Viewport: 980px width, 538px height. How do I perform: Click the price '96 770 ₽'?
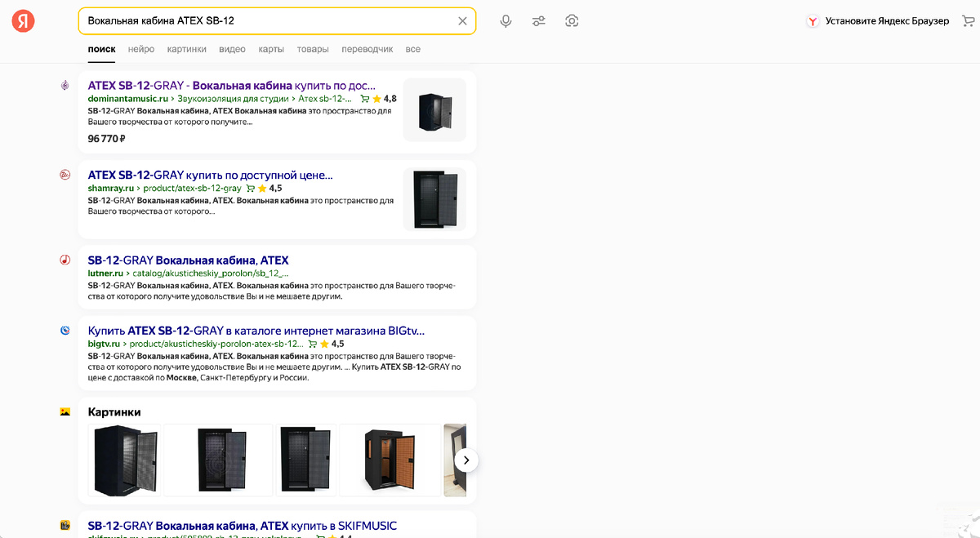click(106, 139)
